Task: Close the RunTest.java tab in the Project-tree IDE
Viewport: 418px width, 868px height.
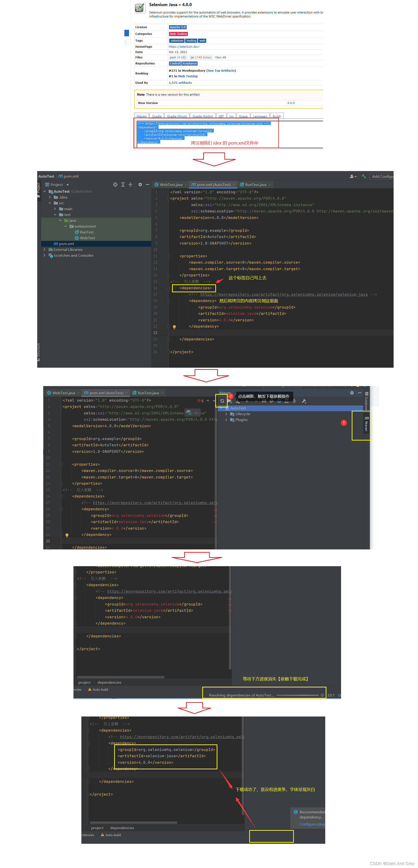Action: [270, 185]
